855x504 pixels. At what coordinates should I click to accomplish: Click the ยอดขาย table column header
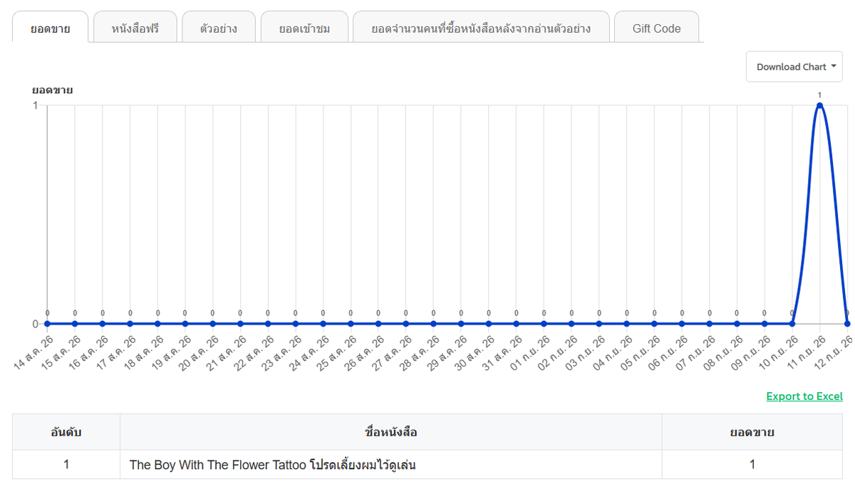click(752, 432)
